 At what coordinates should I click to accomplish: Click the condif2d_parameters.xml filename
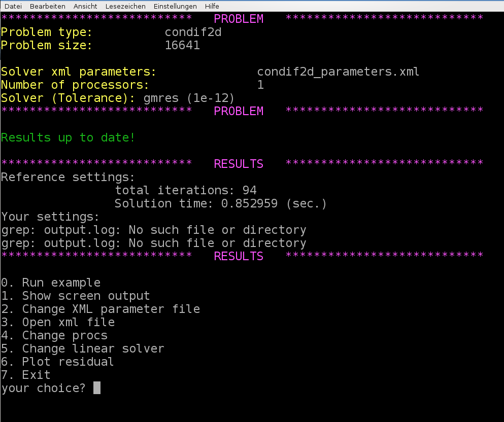click(338, 72)
